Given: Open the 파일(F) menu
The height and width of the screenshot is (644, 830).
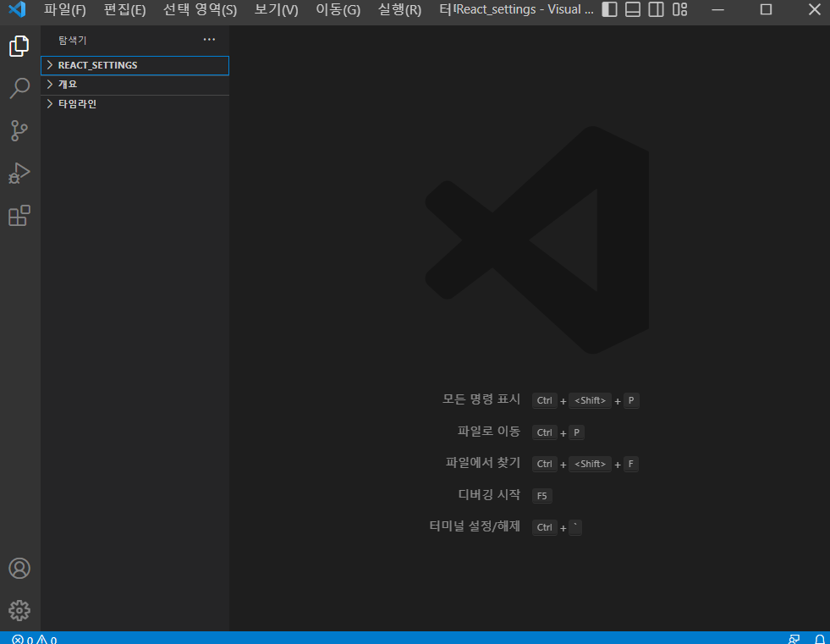Looking at the screenshot, I should (64, 9).
